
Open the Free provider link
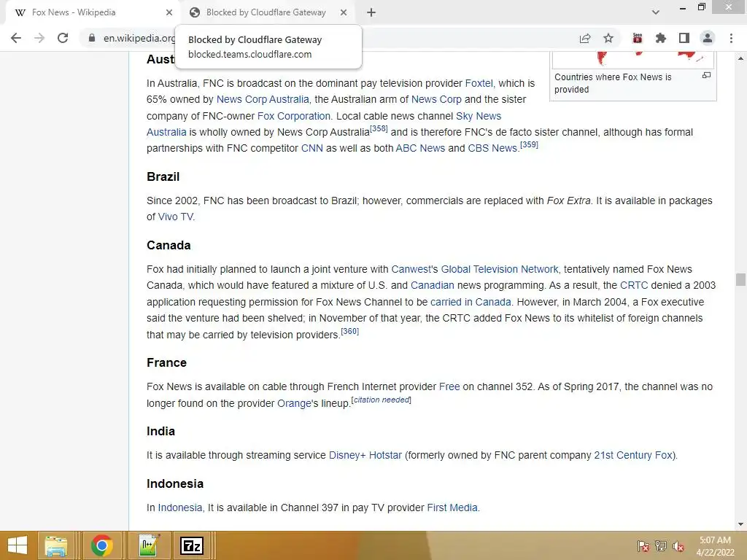449,386
